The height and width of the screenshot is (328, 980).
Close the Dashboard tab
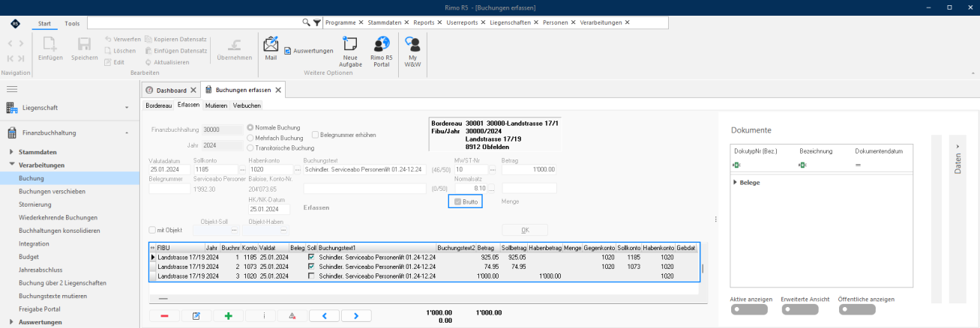click(x=193, y=90)
